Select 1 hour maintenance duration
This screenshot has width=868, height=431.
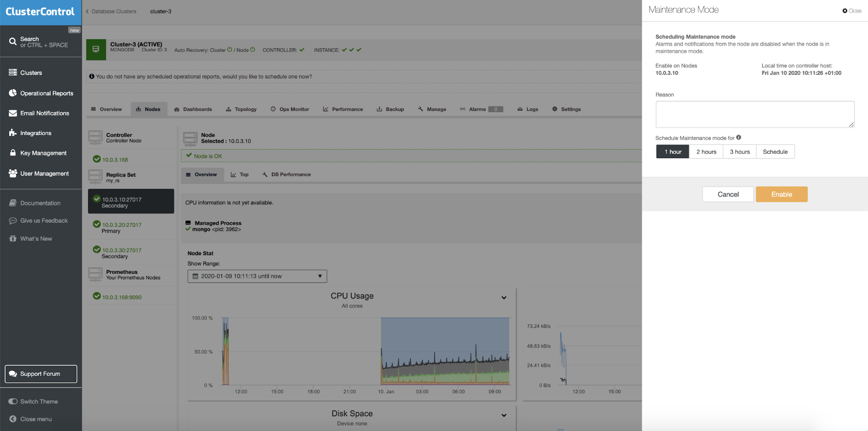tap(673, 152)
